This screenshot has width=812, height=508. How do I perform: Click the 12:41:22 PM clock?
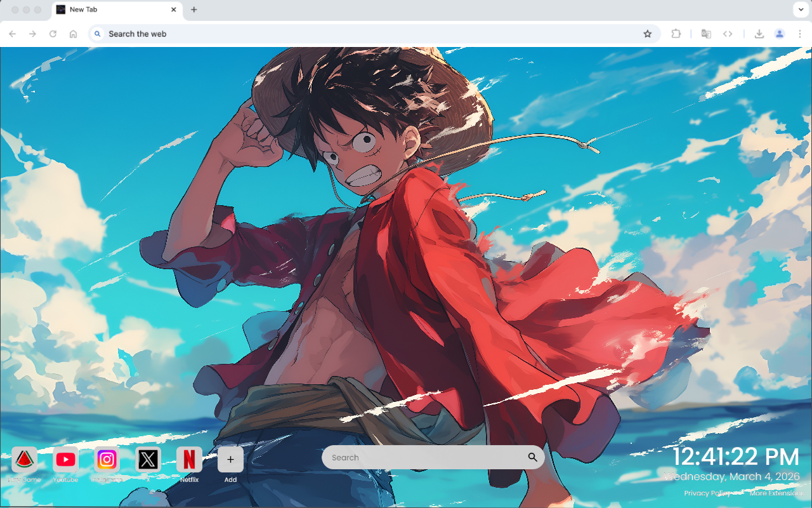736,457
